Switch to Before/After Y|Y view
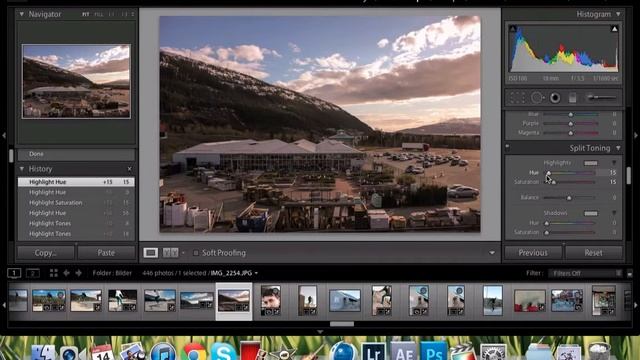This screenshot has height=360, width=640. [x=171, y=253]
